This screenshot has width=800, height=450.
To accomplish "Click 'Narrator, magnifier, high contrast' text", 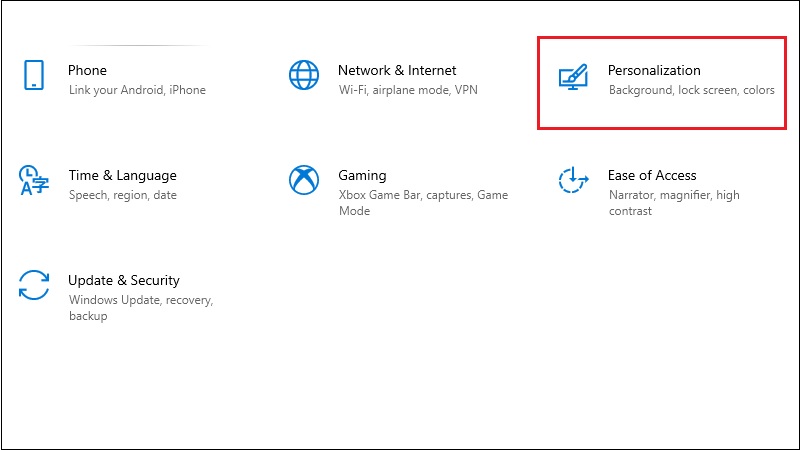I will click(674, 203).
